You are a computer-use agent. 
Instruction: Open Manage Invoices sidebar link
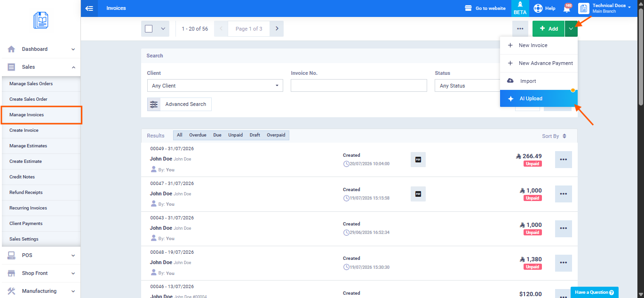coord(40,115)
